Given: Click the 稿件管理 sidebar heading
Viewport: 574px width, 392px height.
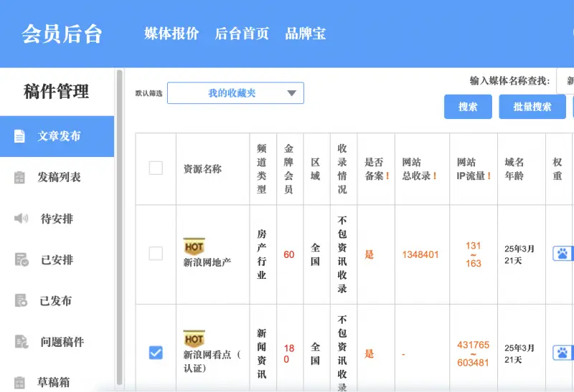Looking at the screenshot, I should click(x=56, y=91).
